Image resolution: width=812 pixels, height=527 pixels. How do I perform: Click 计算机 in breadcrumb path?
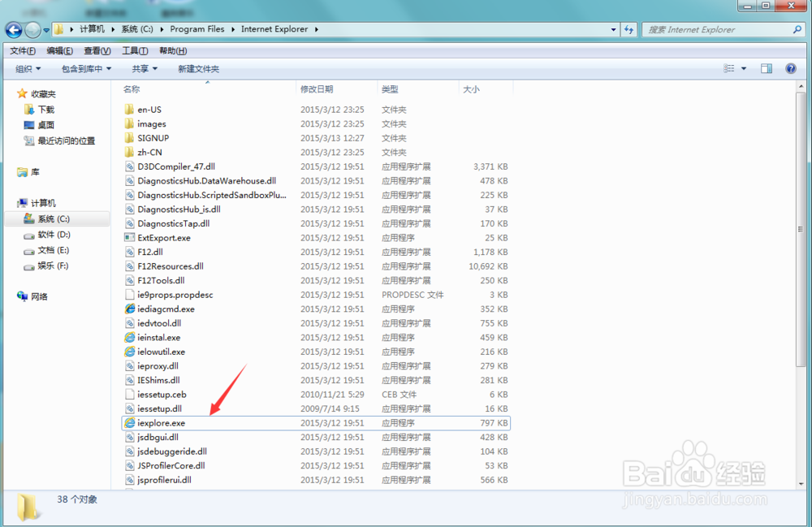click(92, 29)
